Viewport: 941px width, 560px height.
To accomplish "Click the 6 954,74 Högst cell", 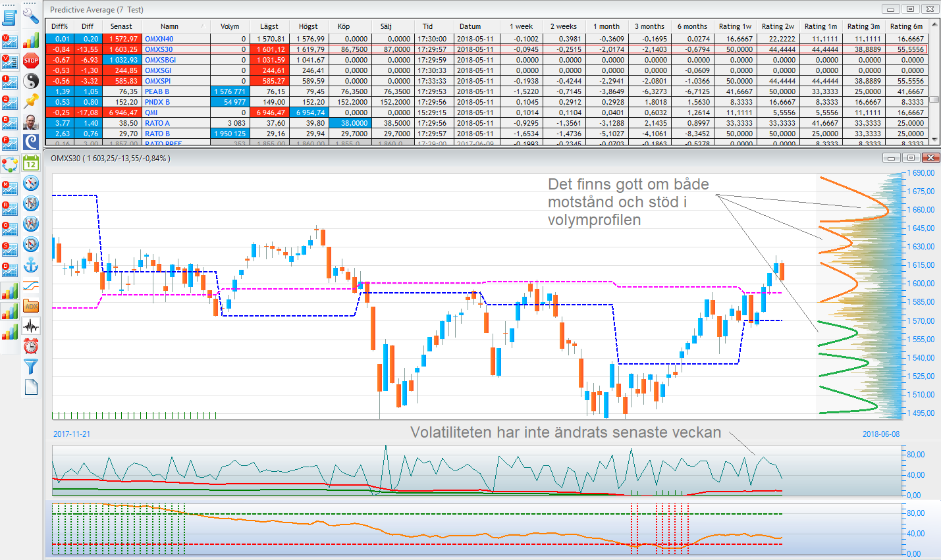I will coord(308,113).
